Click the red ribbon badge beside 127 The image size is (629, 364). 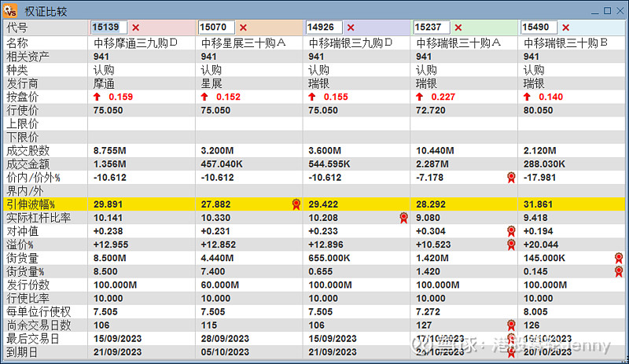pyautogui.click(x=511, y=325)
